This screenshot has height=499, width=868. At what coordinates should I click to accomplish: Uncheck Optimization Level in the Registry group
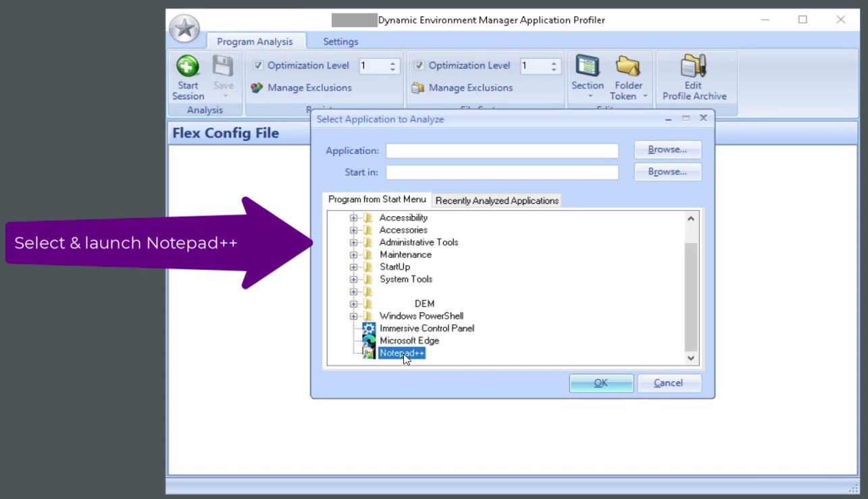coord(259,65)
